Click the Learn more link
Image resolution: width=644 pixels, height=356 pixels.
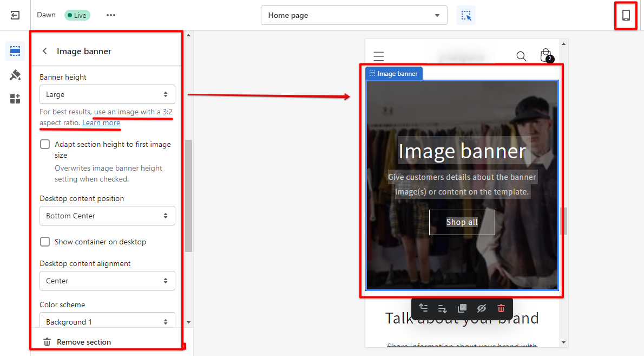(101, 123)
